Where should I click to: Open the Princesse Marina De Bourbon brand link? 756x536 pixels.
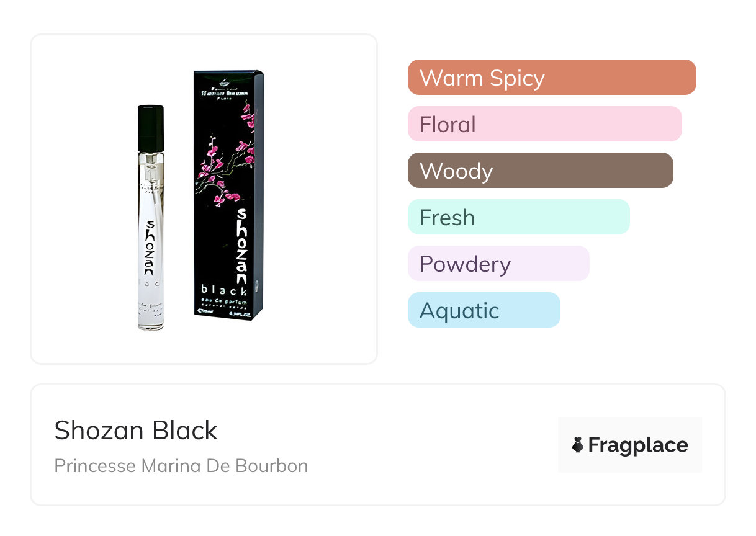pos(181,465)
